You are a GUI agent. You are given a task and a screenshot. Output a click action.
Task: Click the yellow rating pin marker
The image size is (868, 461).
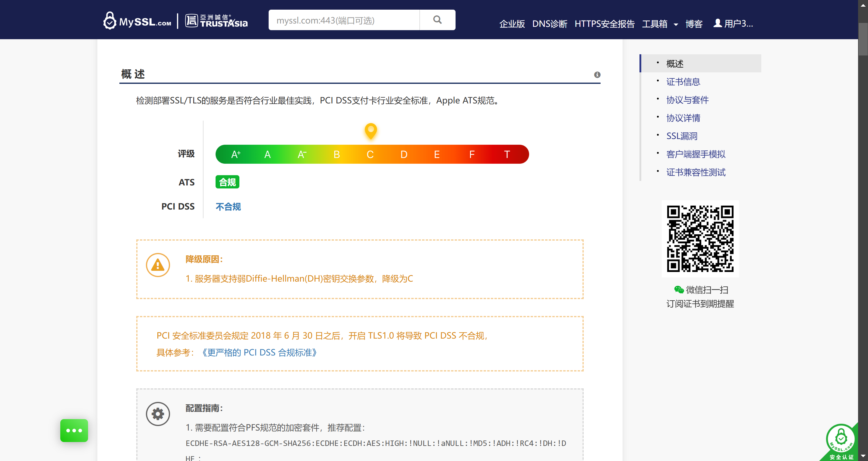click(x=370, y=131)
